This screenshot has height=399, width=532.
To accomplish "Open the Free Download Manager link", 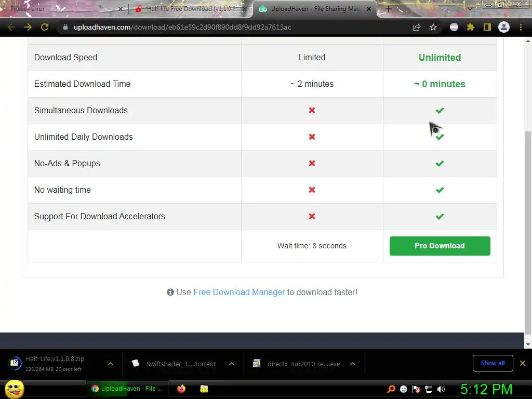I will (239, 292).
